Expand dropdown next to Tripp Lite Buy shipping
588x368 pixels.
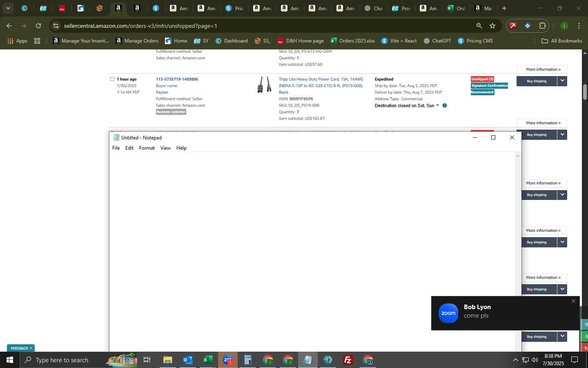562,81
